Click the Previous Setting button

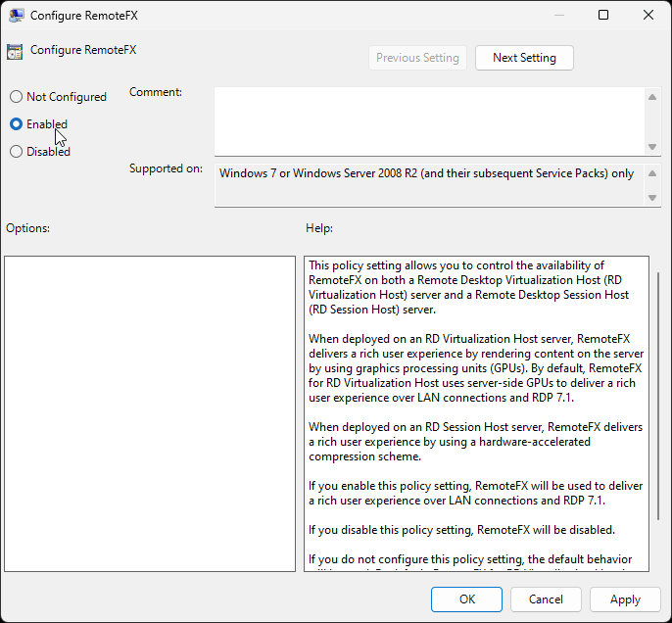click(x=417, y=58)
